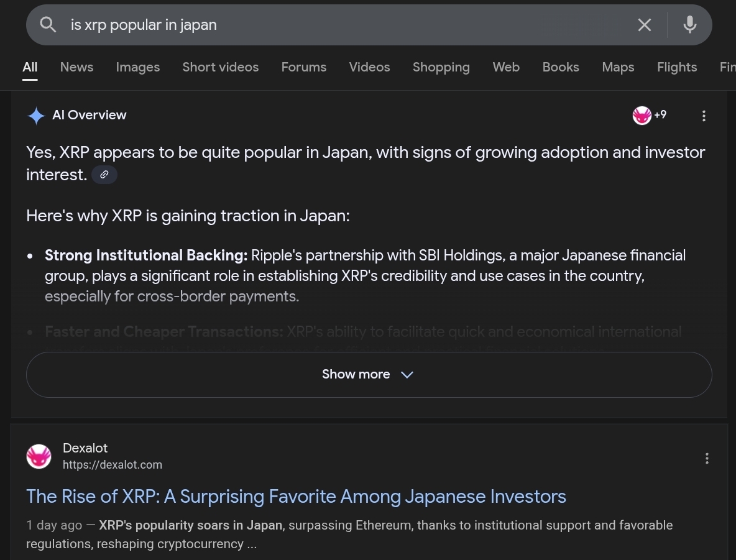Open the Videos tab
The height and width of the screenshot is (560, 736).
369,67
